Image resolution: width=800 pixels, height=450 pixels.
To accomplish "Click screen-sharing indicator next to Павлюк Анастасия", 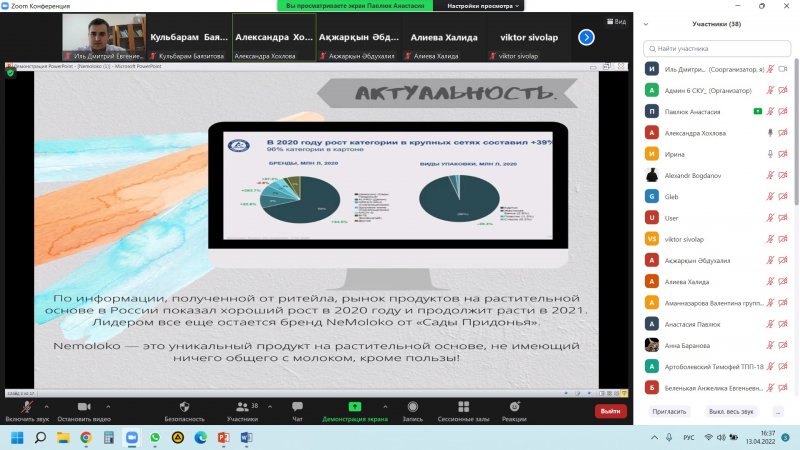I will click(x=758, y=111).
